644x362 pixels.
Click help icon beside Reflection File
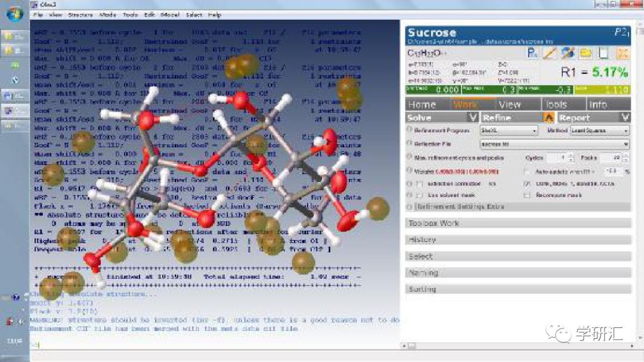tap(410, 143)
